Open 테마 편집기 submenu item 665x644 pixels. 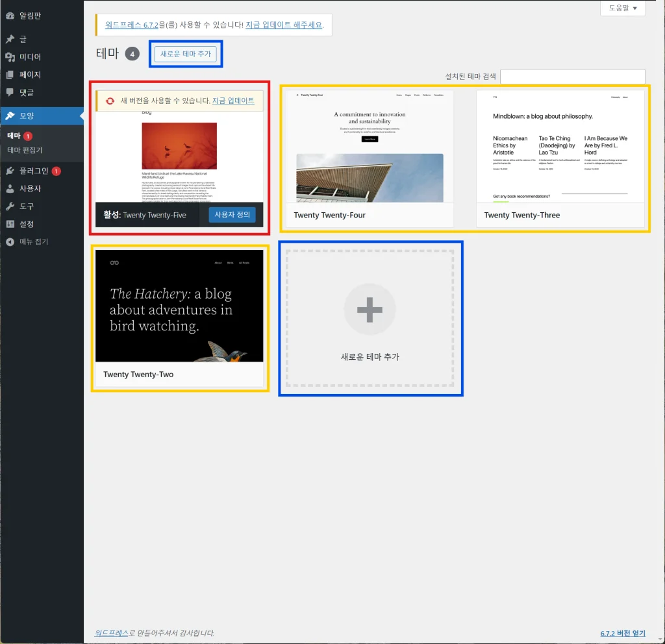pos(25,150)
